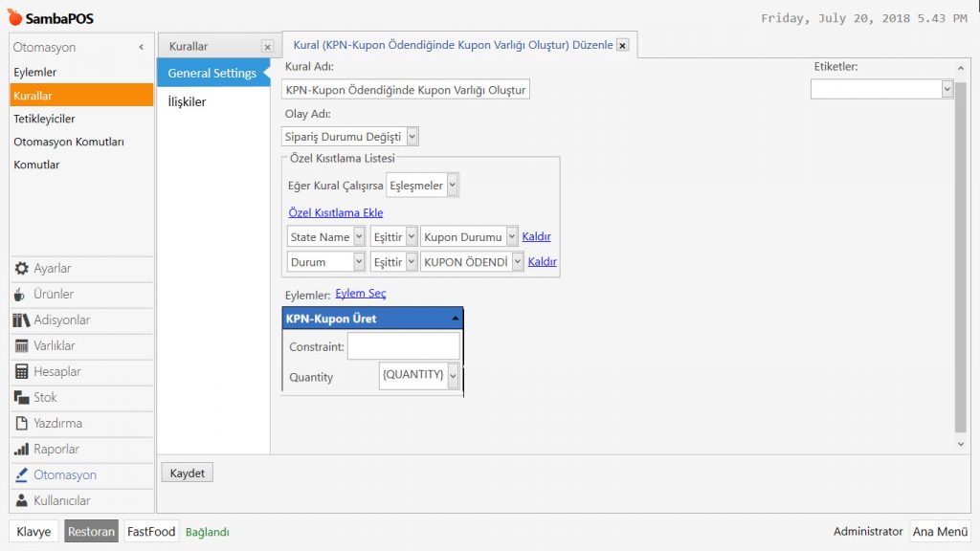Switch to the İlişkiler tab
This screenshot has height=551, width=980.
pyautogui.click(x=188, y=102)
